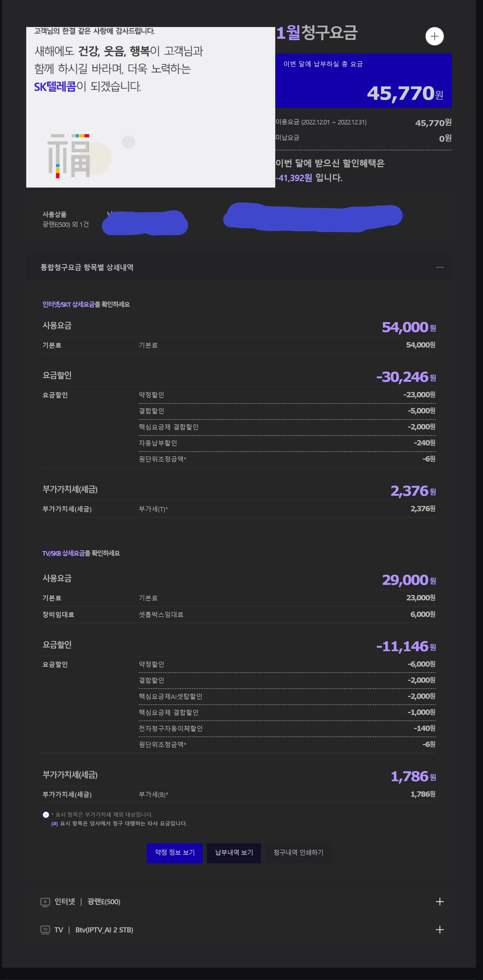Open 납부내역 보기
This screenshot has height=980, width=483.
[x=234, y=853]
